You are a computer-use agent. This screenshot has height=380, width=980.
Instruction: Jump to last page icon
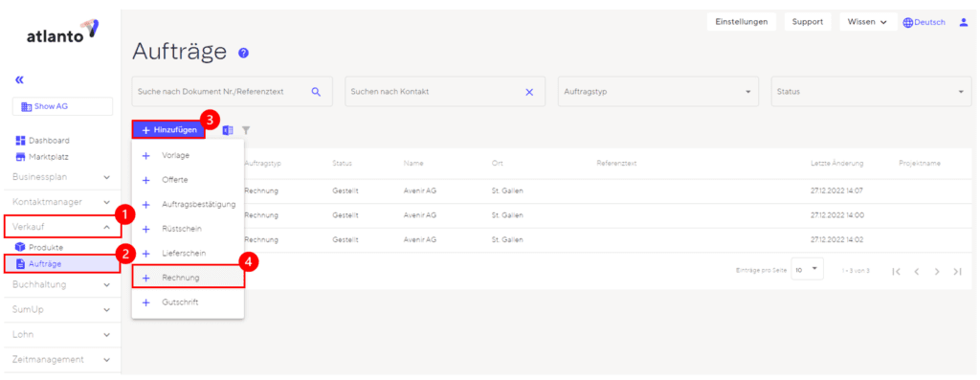click(957, 271)
